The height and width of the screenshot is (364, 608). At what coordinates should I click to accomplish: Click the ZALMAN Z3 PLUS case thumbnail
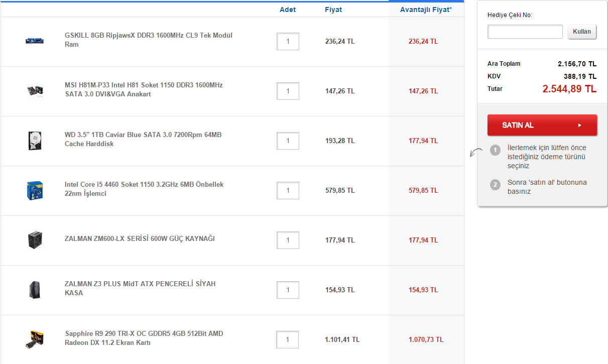coord(35,290)
